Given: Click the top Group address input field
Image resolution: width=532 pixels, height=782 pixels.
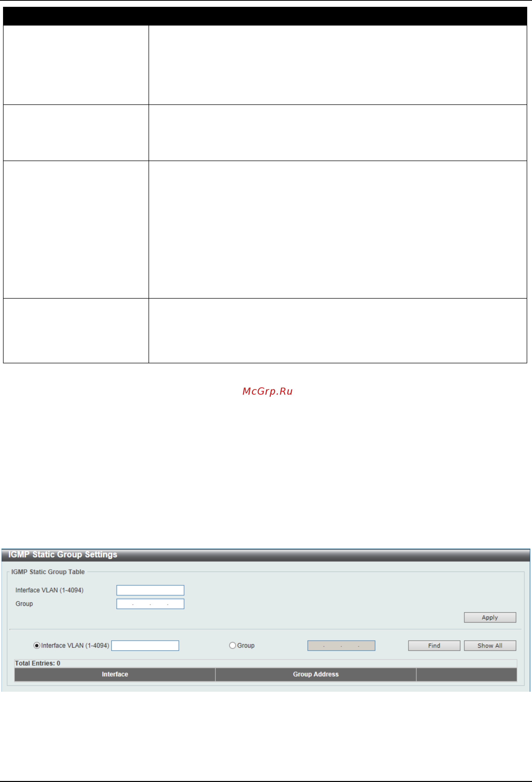Looking at the screenshot, I should [150, 604].
